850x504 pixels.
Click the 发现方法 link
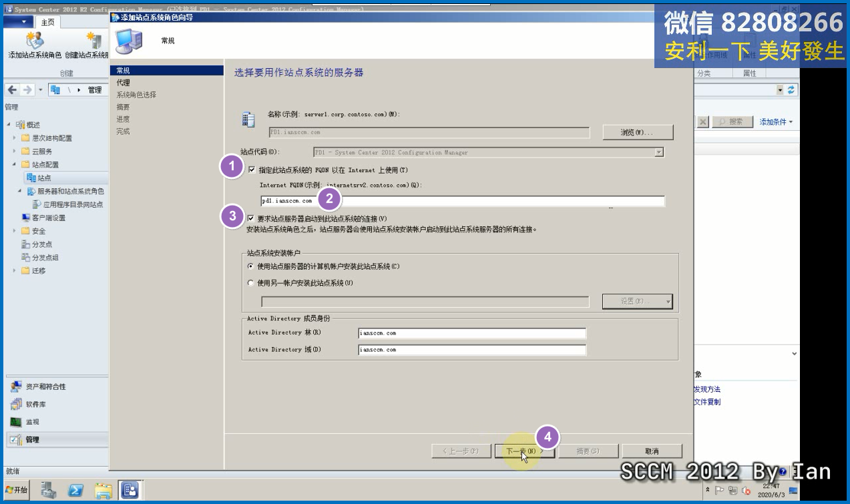pyautogui.click(x=707, y=389)
